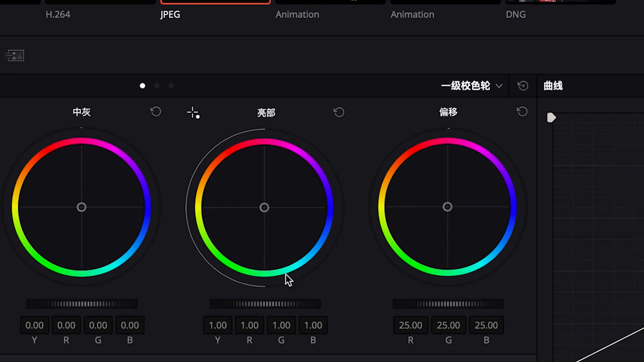The height and width of the screenshot is (362, 644).
Task: Reset the 亮部 (Gain) color wheel
Action: pyautogui.click(x=339, y=112)
